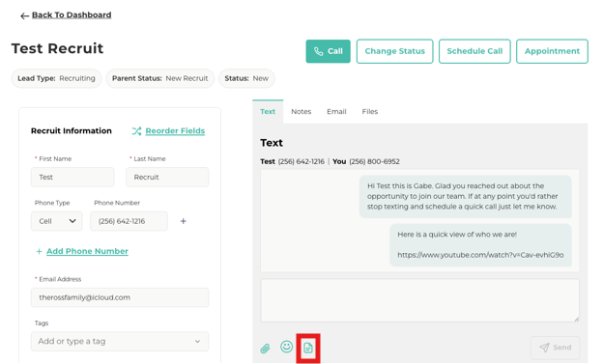The image size is (603, 364).
Task: Click the Appointment button
Action: [x=552, y=51]
